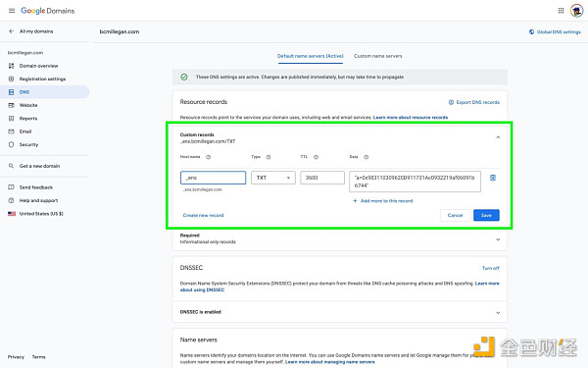The height and width of the screenshot is (368, 588).
Task: Switch to Custom name servers tab
Action: tap(377, 56)
